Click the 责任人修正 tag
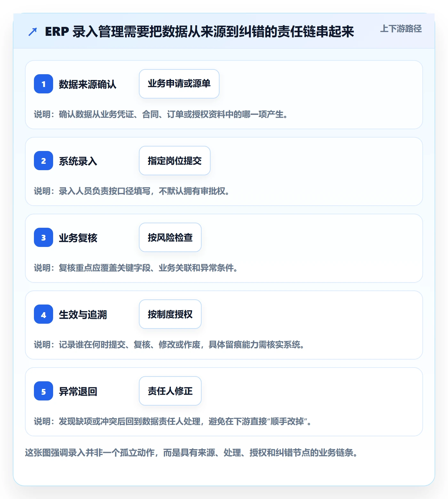The height and width of the screenshot is (499, 448). pos(170,391)
